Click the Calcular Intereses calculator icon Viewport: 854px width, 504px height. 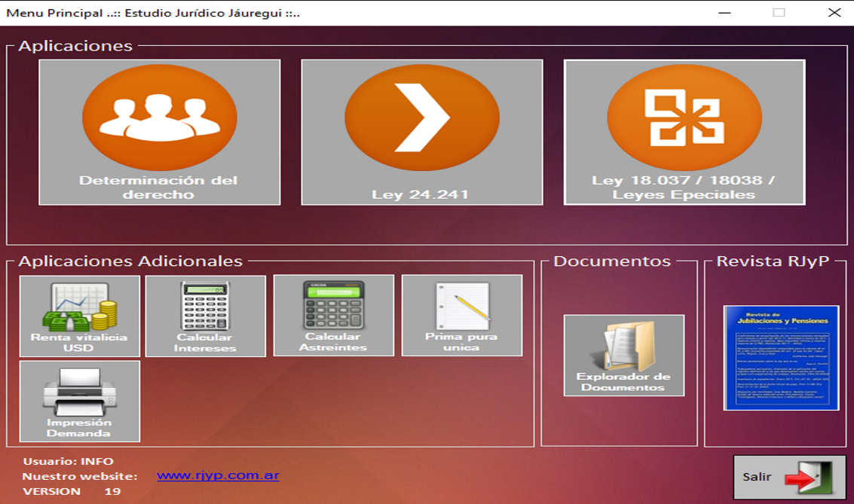(x=205, y=316)
